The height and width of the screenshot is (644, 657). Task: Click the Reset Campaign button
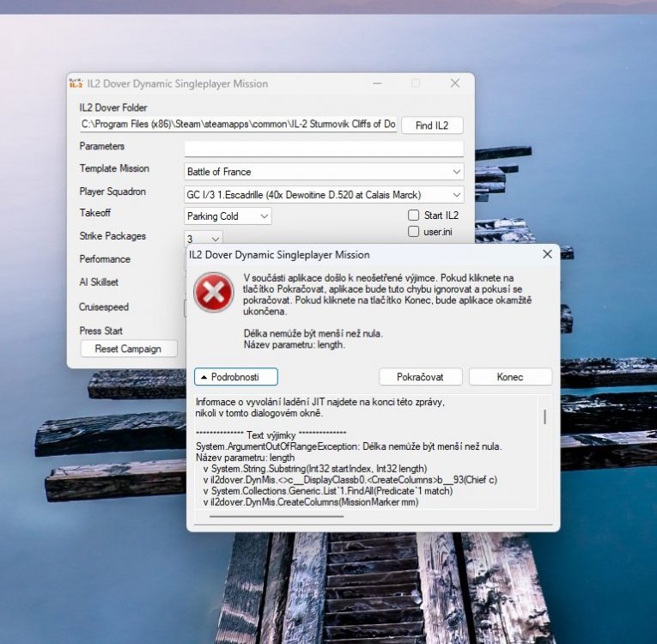pyautogui.click(x=128, y=349)
